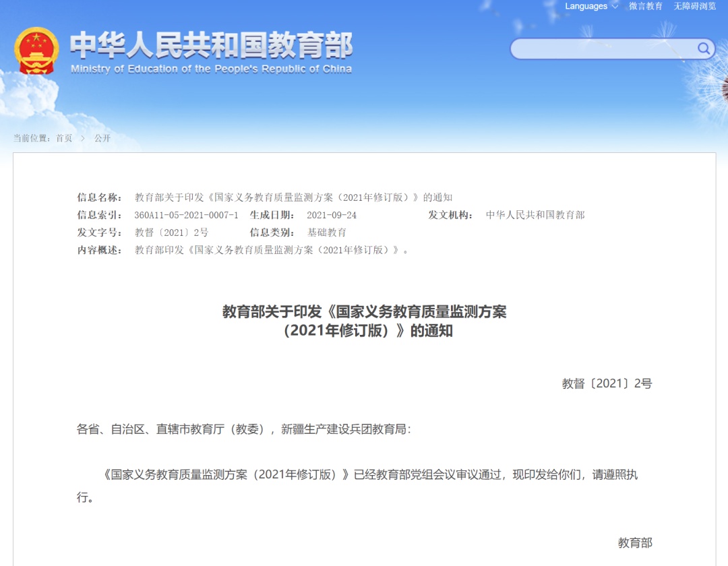Screen dimensions: 728x566
Task: Click the search magnifier icon
Action: (x=704, y=49)
